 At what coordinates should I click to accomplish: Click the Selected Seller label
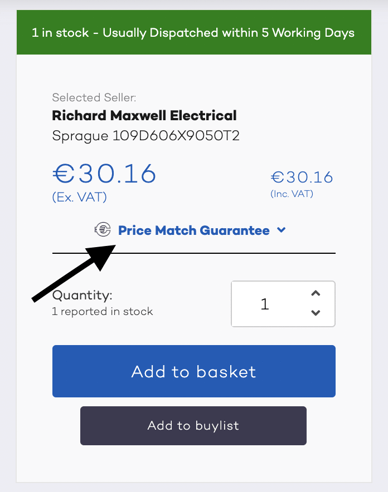tap(94, 97)
